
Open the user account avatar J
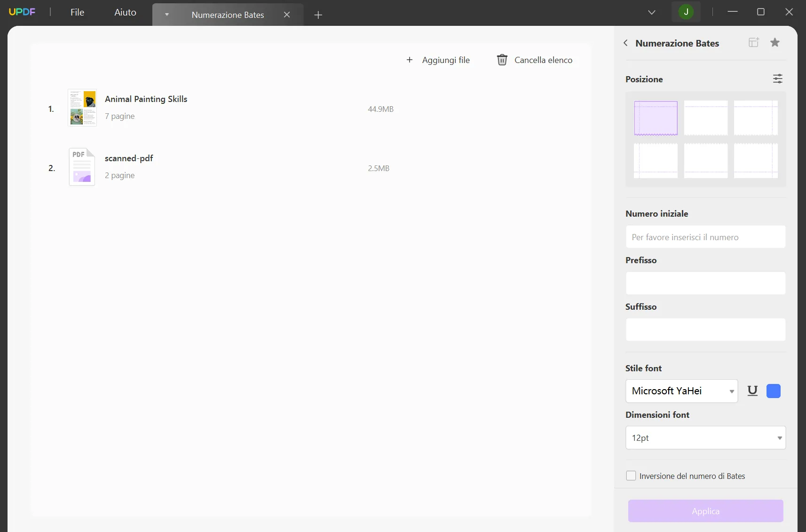[x=686, y=12]
